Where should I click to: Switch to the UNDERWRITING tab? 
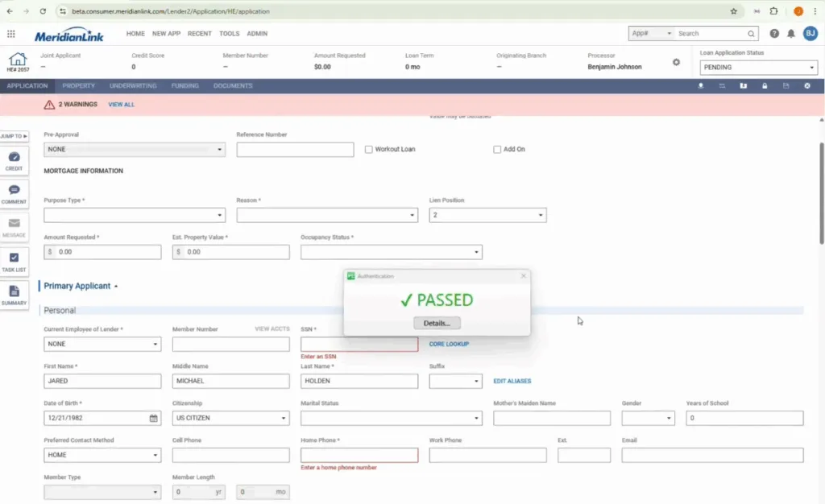click(x=133, y=85)
